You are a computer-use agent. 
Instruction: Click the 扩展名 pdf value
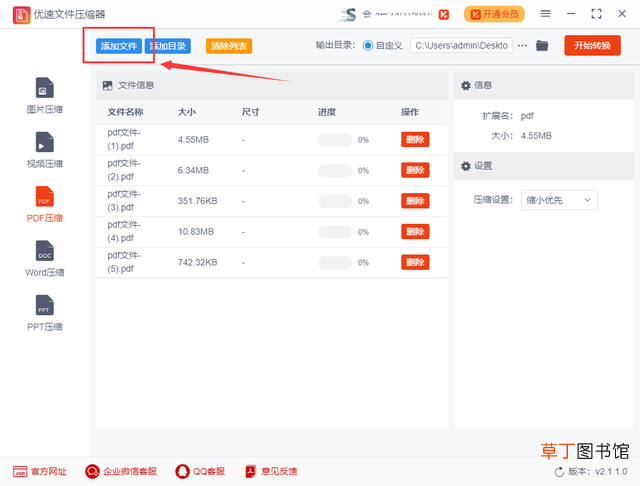pos(527,116)
